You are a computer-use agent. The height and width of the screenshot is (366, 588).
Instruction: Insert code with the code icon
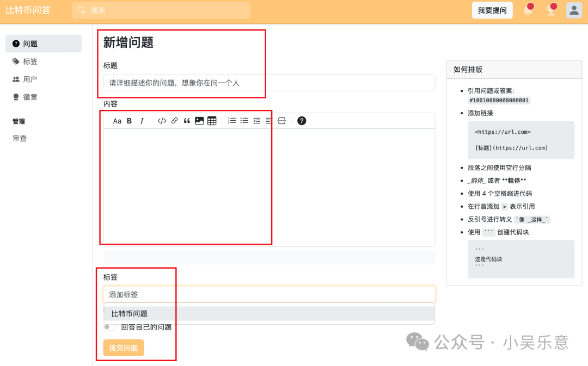[162, 121]
